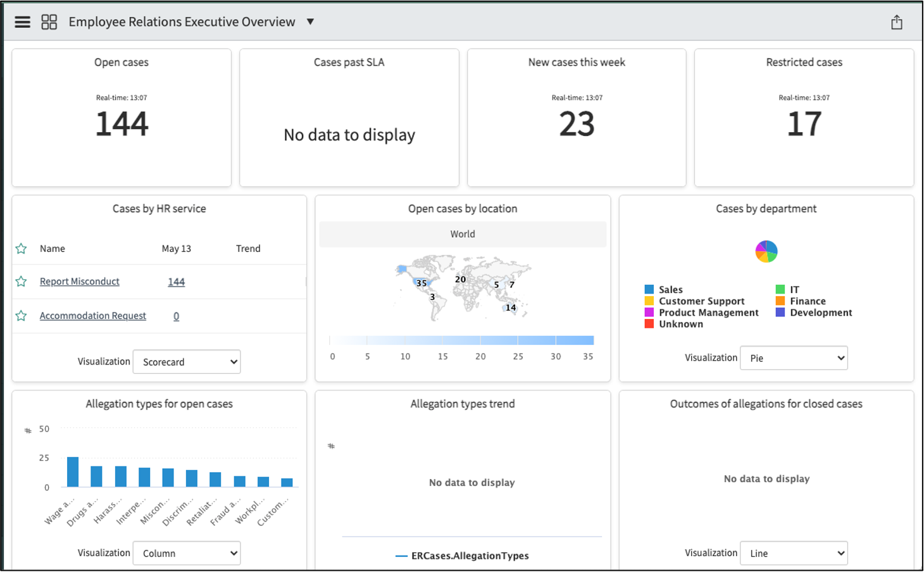
Task: Select the World map breadcrumb bar
Action: click(x=463, y=234)
